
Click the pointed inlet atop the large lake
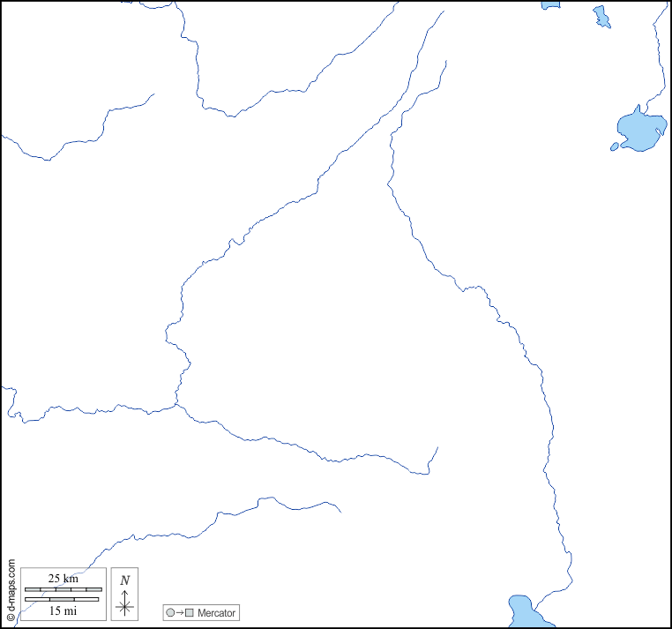point(638,108)
